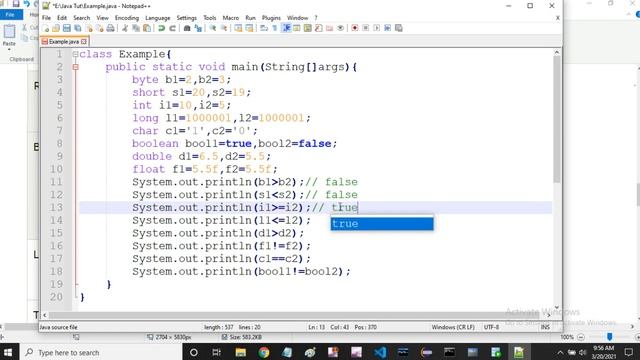Click zoom out minus in background window
This screenshot has height=360, width=640.
coord(581,337)
